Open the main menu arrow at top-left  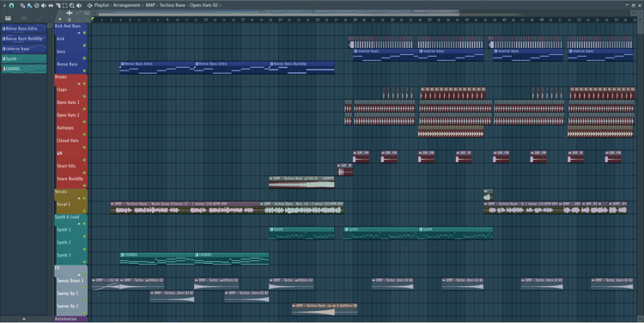point(4,5)
